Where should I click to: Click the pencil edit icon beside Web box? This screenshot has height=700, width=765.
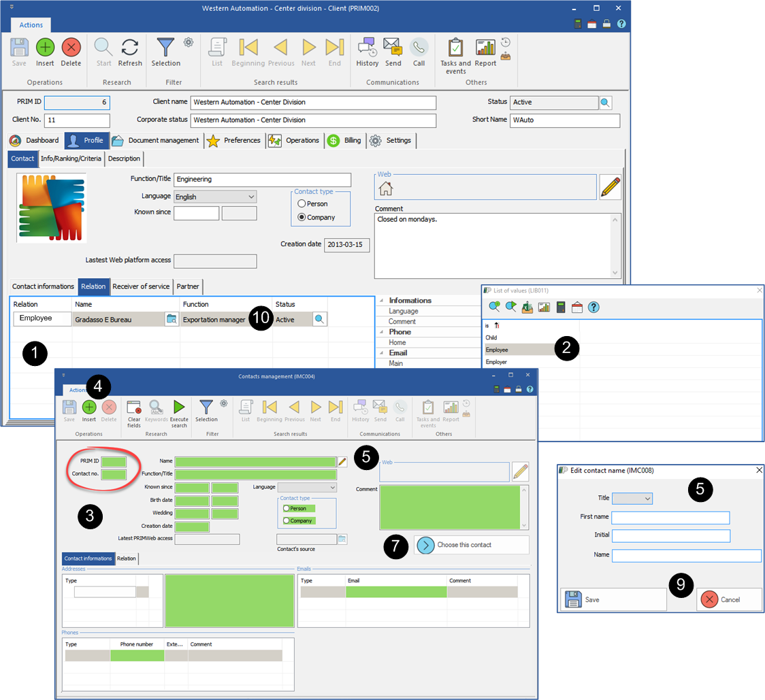[610, 187]
